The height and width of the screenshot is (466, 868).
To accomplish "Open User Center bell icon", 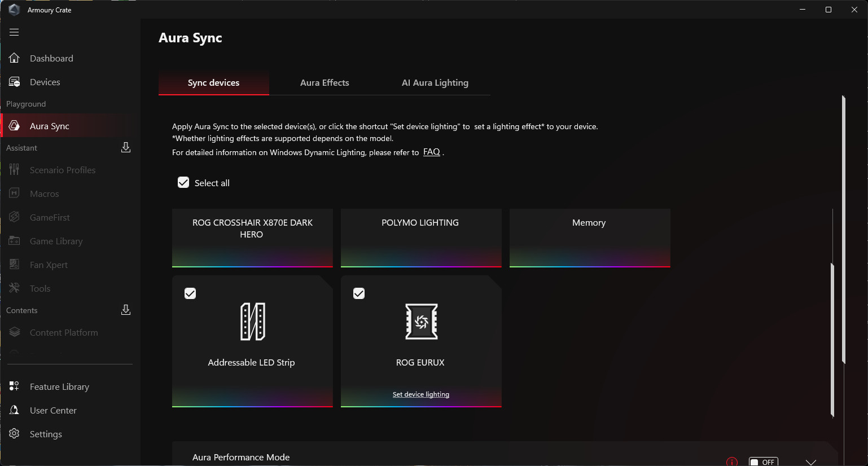I will [x=14, y=410].
